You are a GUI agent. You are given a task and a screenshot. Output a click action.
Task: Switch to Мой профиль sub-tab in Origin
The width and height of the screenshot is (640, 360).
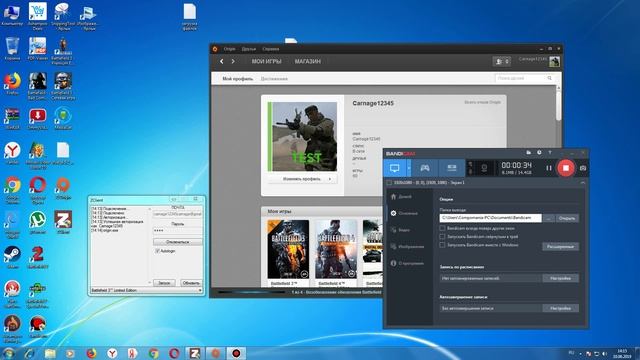coord(238,78)
